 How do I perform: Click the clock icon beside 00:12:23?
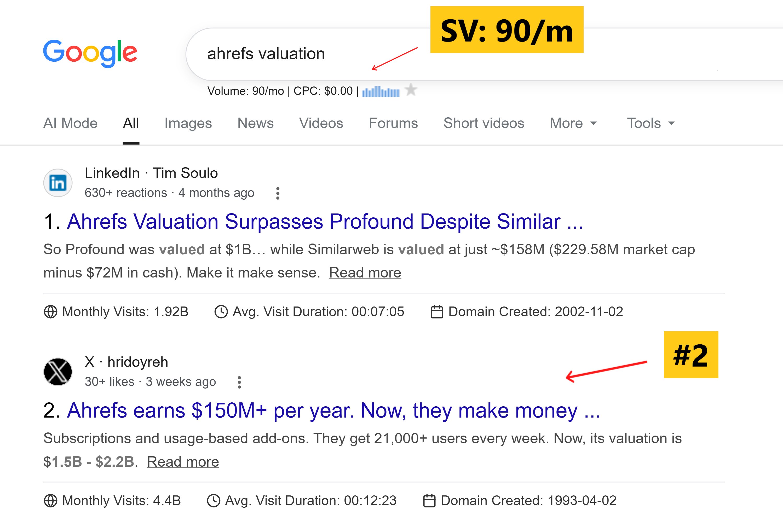pos(213,501)
